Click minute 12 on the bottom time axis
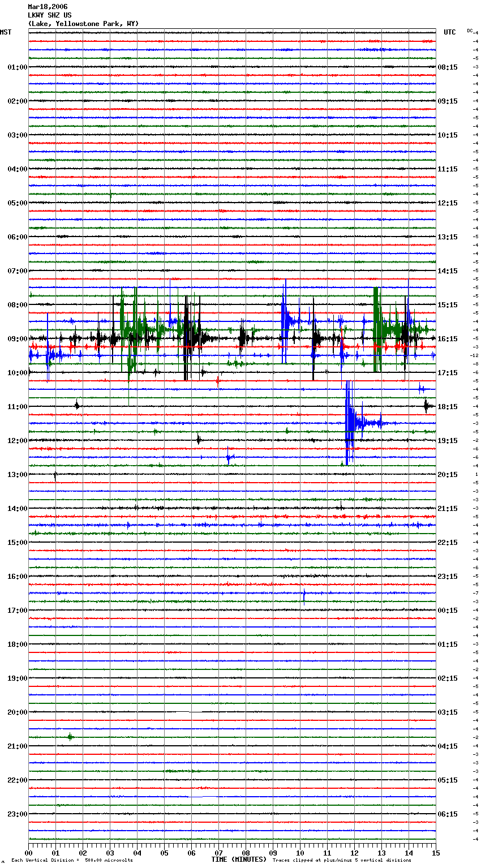This screenshot has height=868, width=481. click(354, 853)
